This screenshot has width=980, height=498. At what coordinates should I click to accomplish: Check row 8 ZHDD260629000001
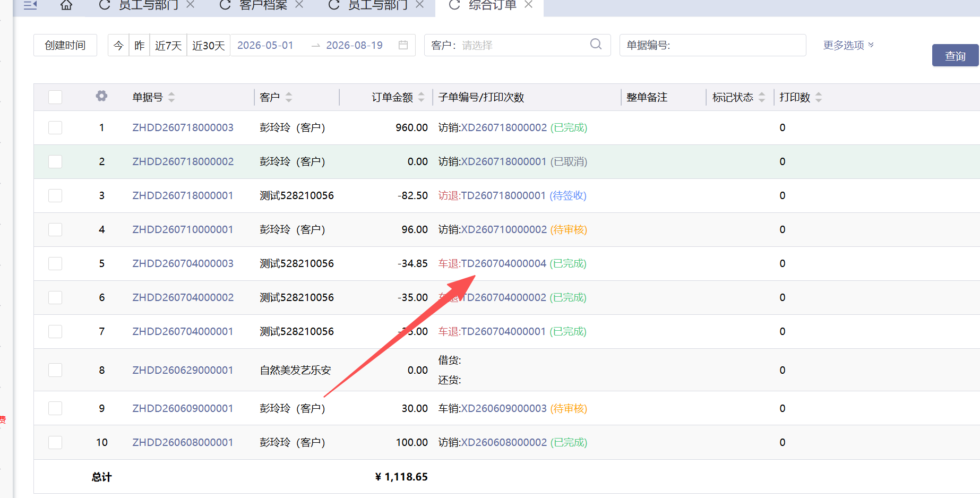55,370
